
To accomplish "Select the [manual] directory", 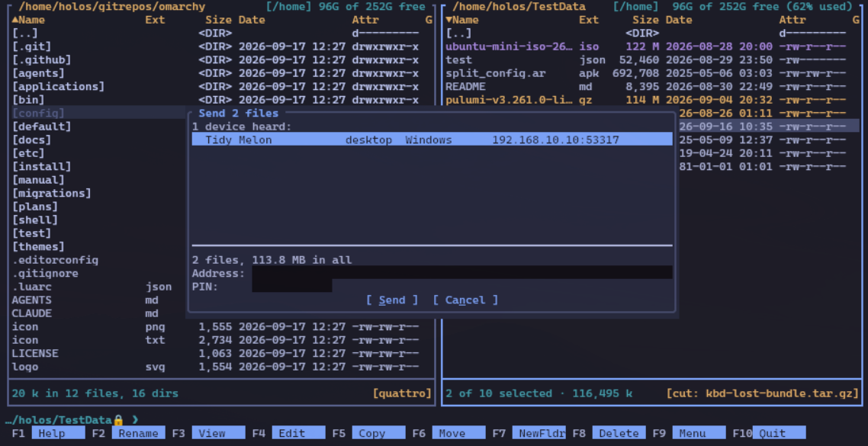I will (98, 180).
